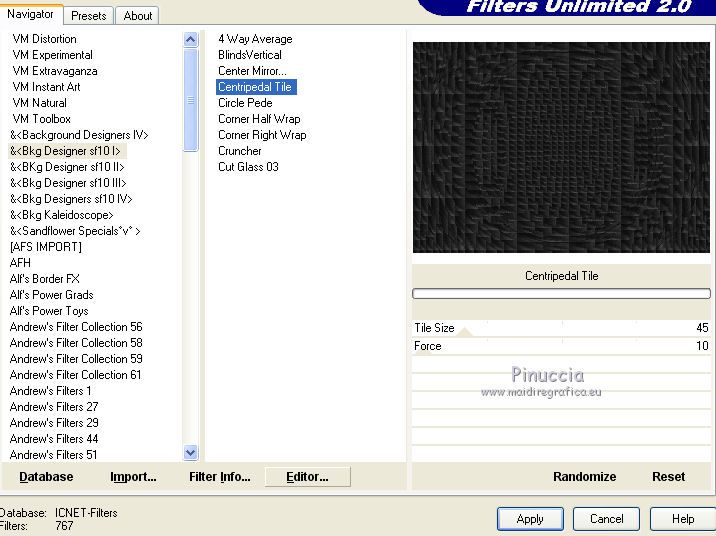
Task: Select &<BKg Designer sf10 II> category
Action: pyautogui.click(x=67, y=167)
